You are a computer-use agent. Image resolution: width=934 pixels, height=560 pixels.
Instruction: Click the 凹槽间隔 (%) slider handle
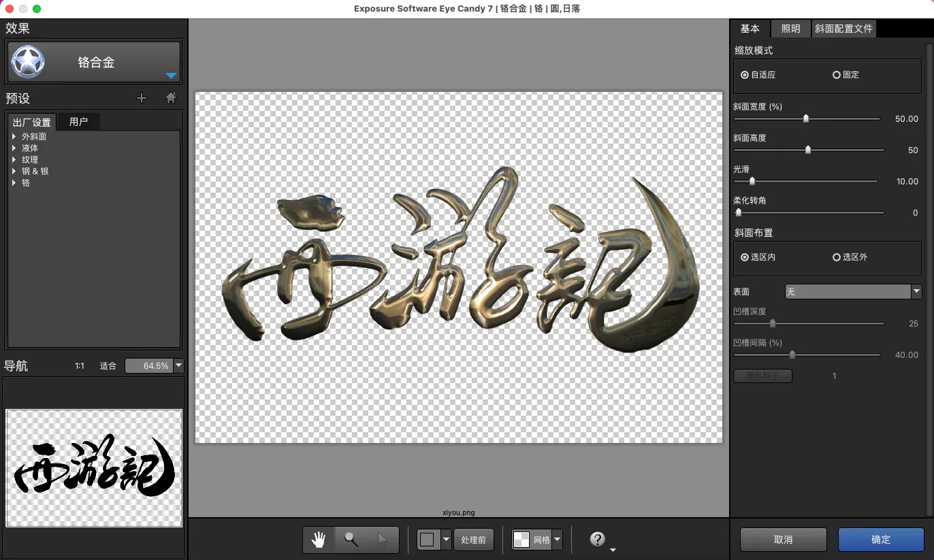(792, 355)
